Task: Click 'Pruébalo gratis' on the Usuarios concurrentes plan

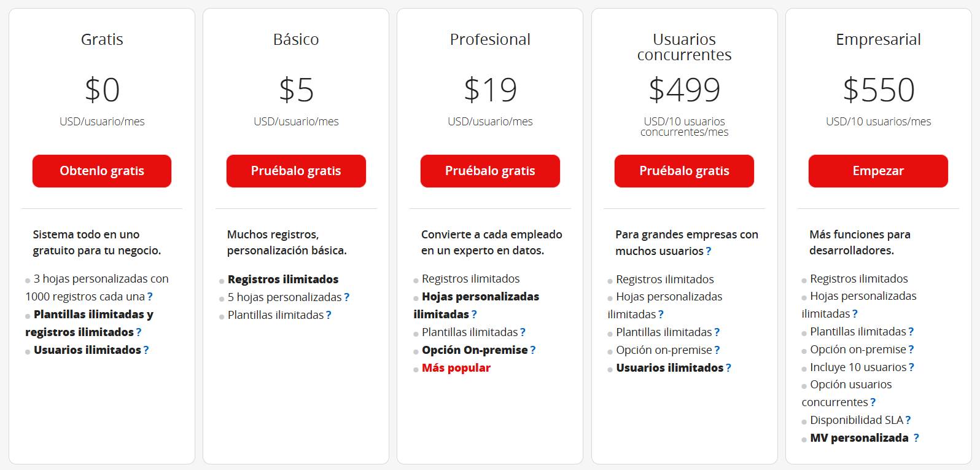Action: 684,171
